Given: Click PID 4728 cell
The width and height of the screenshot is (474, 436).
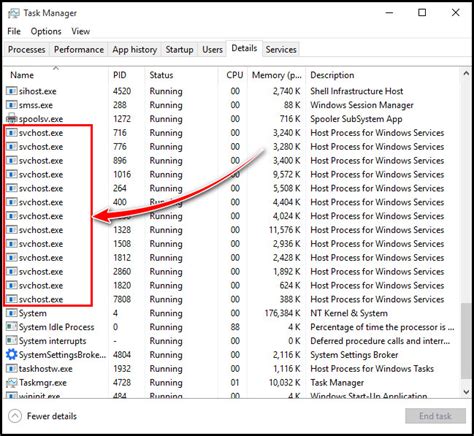Looking at the screenshot, I should pyautogui.click(x=122, y=383).
